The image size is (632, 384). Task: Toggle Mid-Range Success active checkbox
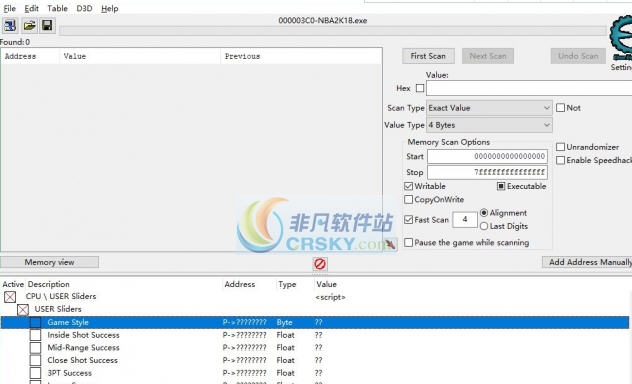pos(35,348)
